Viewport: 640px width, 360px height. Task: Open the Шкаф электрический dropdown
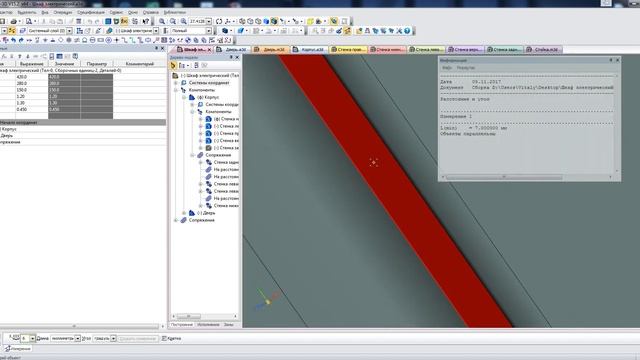tap(156, 31)
